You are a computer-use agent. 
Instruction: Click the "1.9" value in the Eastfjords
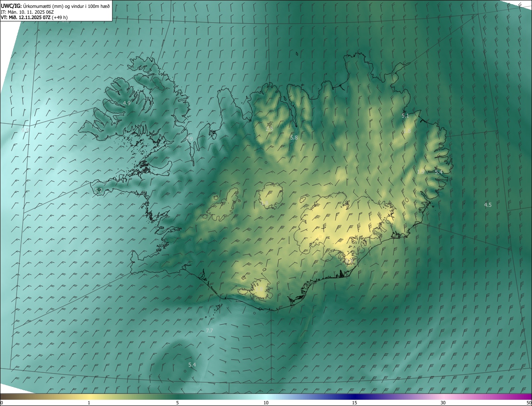coord(421,171)
